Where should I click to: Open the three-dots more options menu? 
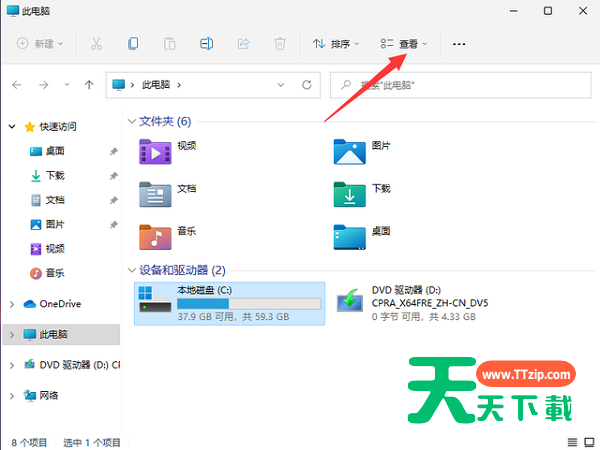click(459, 44)
